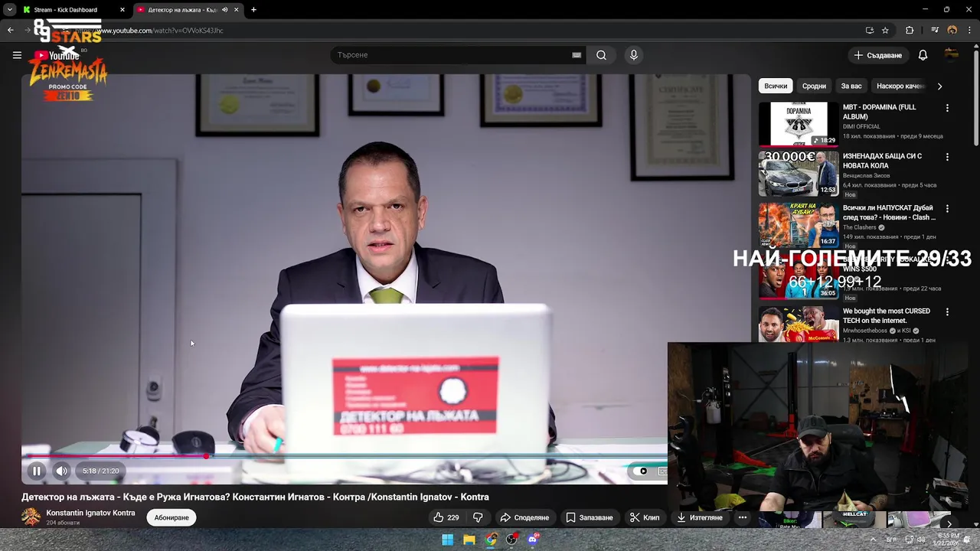Screen dimensions: 980x551
Task: Open the Всички ли НАПУСКАТ Дубай video title
Action: pos(888,212)
